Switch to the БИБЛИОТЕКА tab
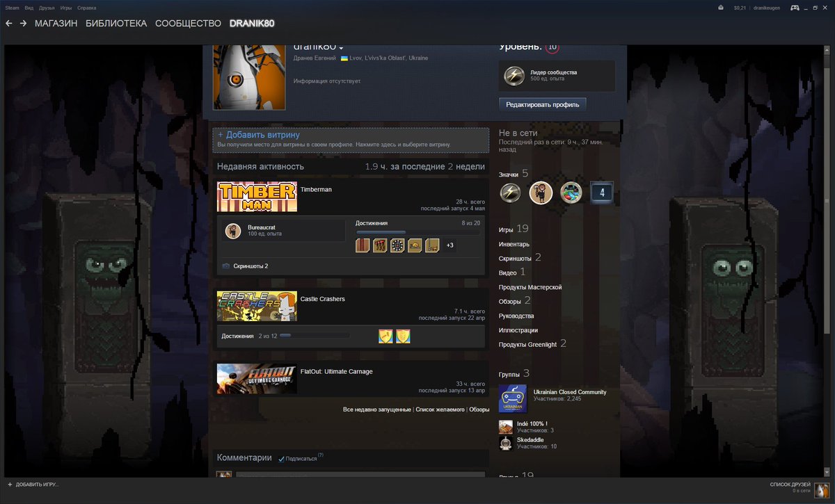Image resolution: width=835 pixels, height=504 pixels. coord(116,24)
